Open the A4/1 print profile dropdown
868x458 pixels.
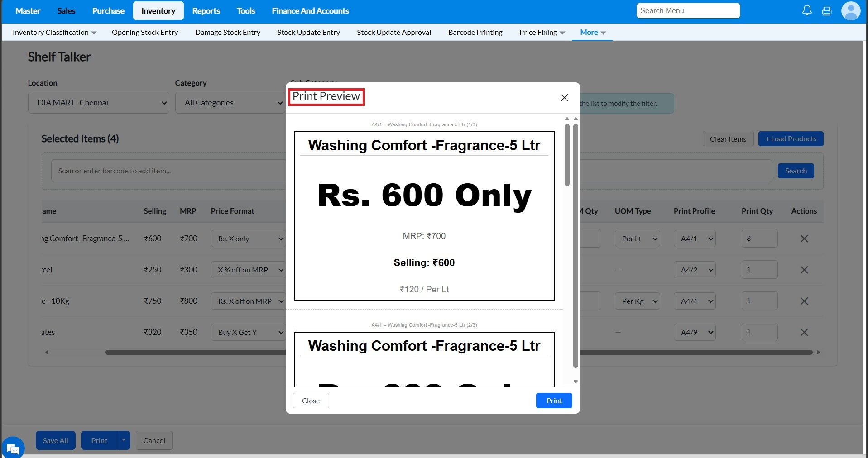(x=695, y=239)
